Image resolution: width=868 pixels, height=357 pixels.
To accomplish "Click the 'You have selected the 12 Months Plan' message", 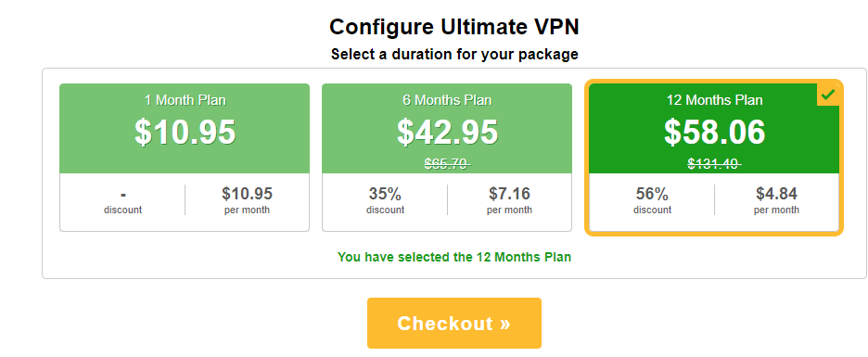I will 453,258.
